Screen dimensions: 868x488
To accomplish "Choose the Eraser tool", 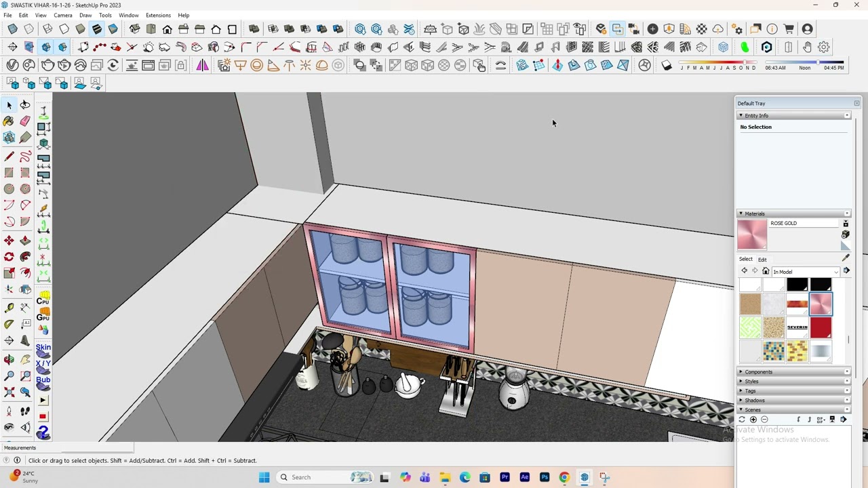I will point(25,121).
